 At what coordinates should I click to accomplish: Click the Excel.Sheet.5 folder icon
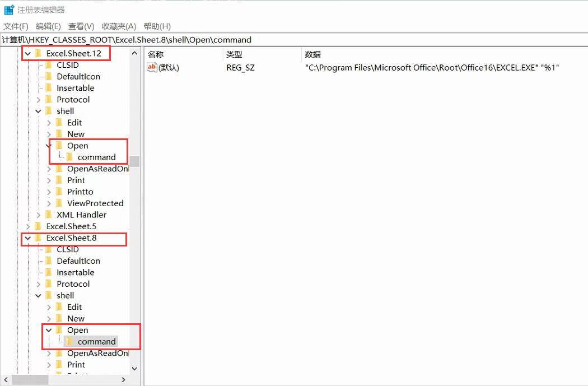pyautogui.click(x=38, y=226)
